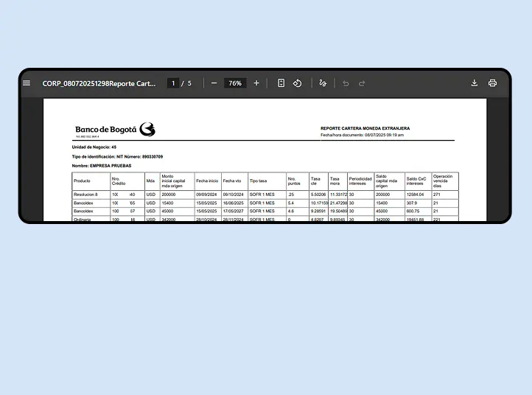The height and width of the screenshot is (395, 532).
Task: Select start date 09/09/2024 cell
Action: (x=208, y=195)
